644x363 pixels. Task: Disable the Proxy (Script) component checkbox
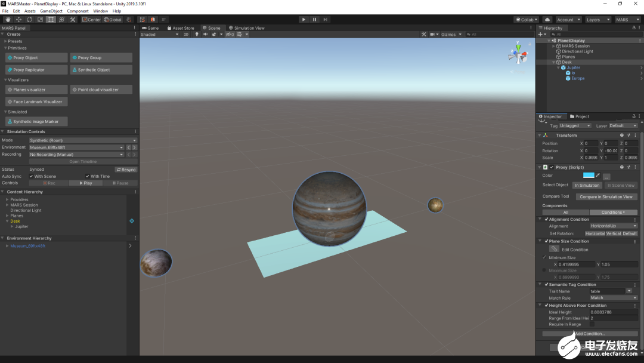tap(552, 167)
